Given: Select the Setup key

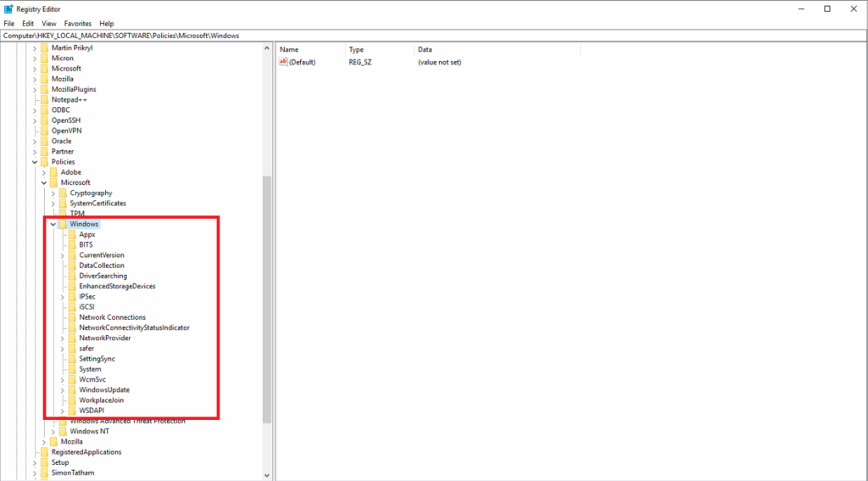Looking at the screenshot, I should coord(60,462).
